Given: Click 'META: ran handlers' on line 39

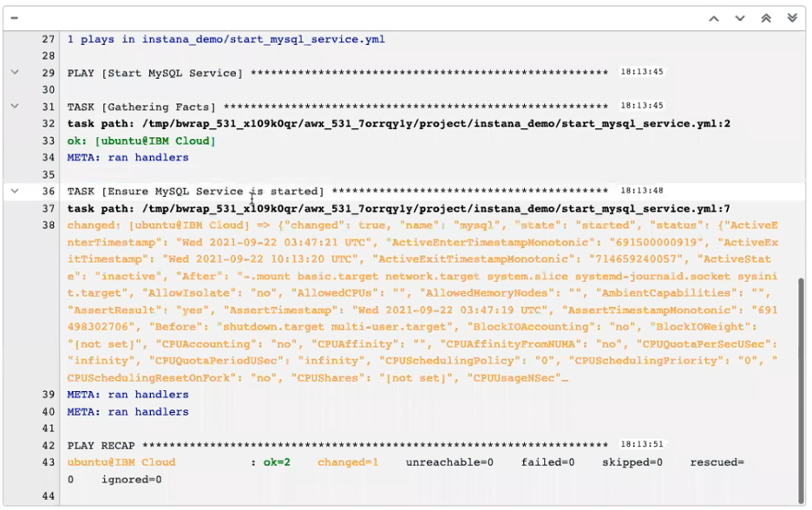Looking at the screenshot, I should [x=128, y=395].
